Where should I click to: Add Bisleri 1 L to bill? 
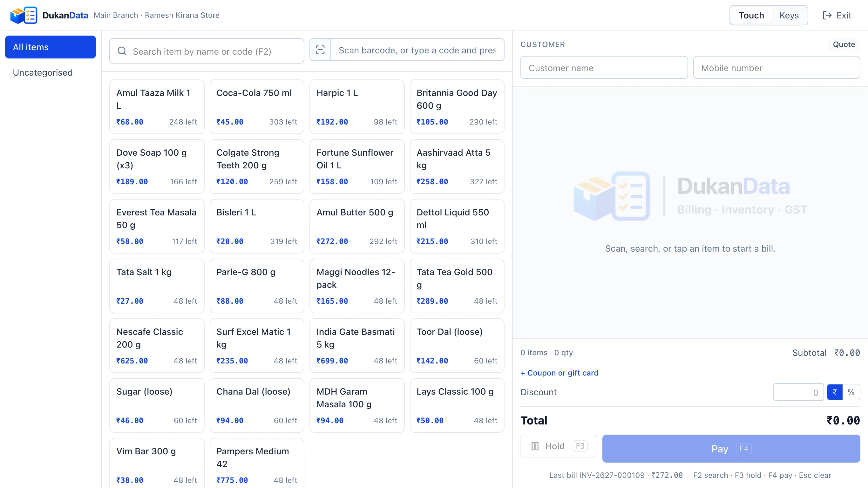pyautogui.click(x=257, y=226)
